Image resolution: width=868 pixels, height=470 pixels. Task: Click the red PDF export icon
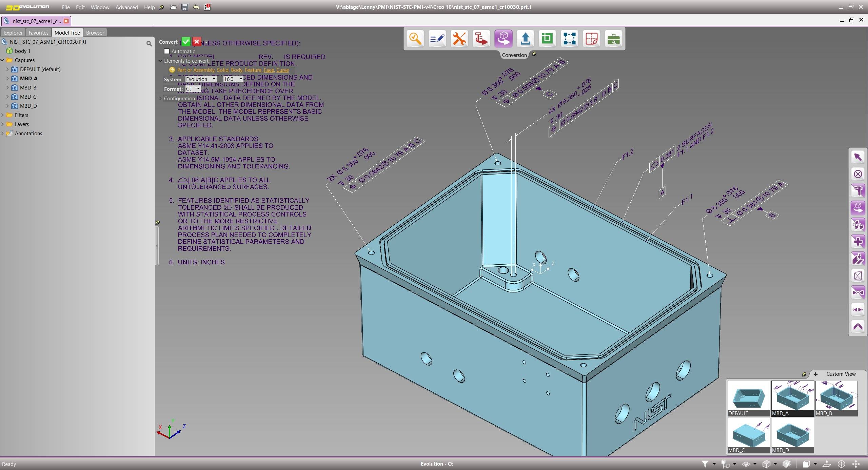(207, 7)
